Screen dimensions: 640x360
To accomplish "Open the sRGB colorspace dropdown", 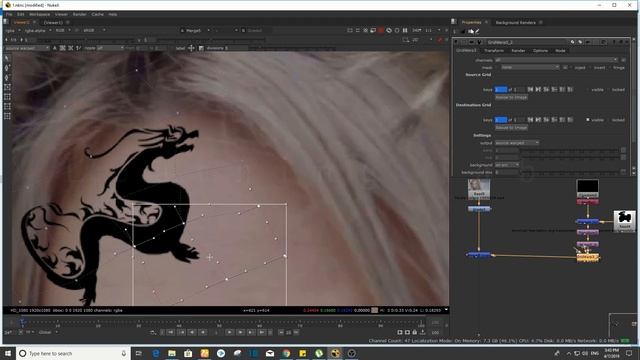I will (94, 30).
